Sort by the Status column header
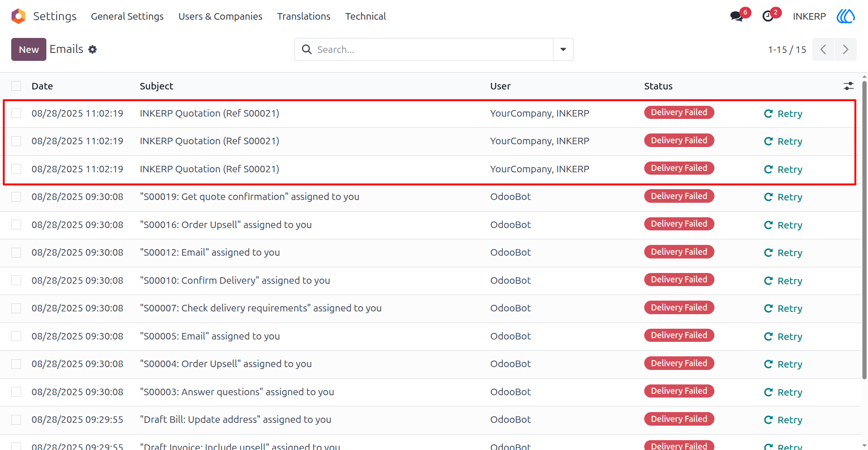The height and width of the screenshot is (450, 868). click(658, 86)
